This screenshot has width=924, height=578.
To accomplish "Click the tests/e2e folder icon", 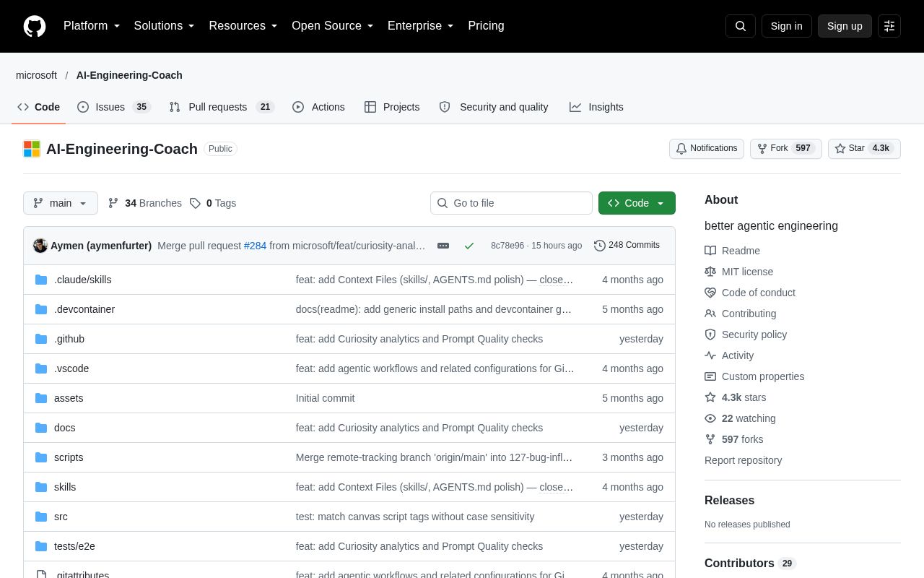I will point(41,546).
